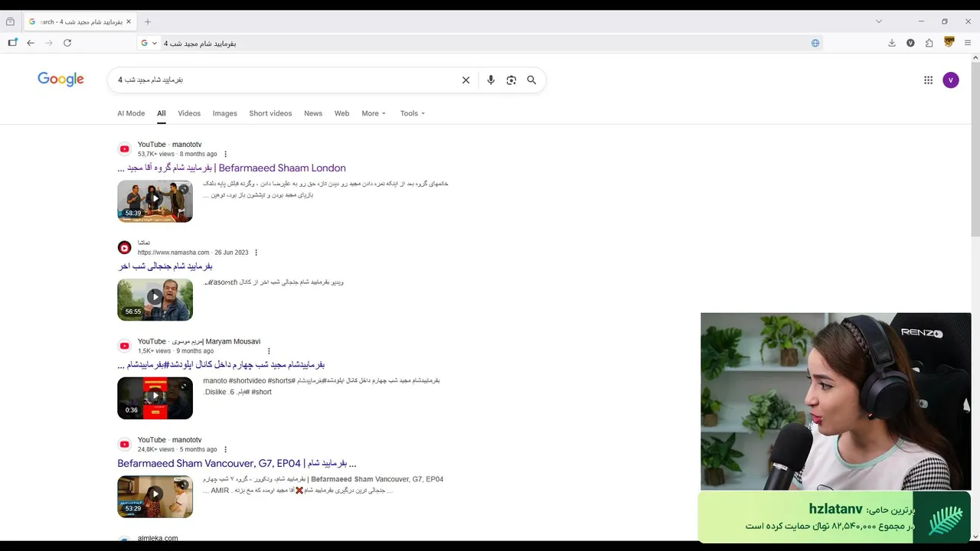The width and height of the screenshot is (980, 551).
Task: Switch to Web results tab
Action: coord(341,113)
